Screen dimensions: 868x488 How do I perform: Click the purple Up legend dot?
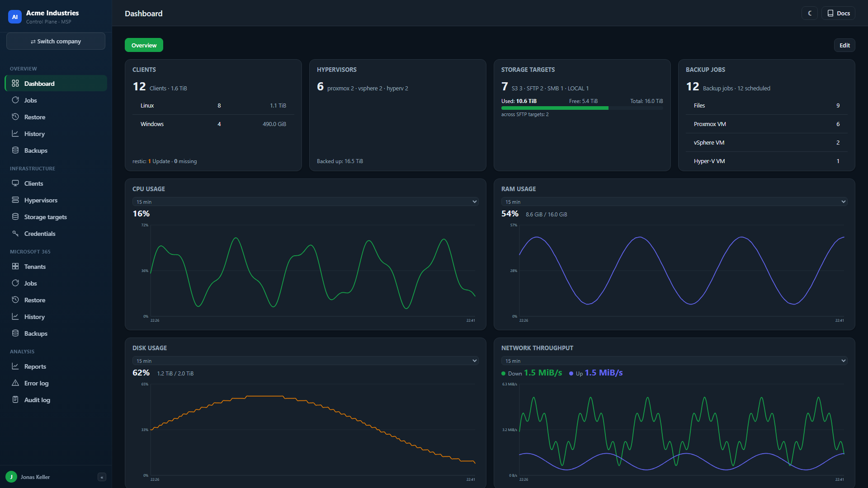click(571, 374)
